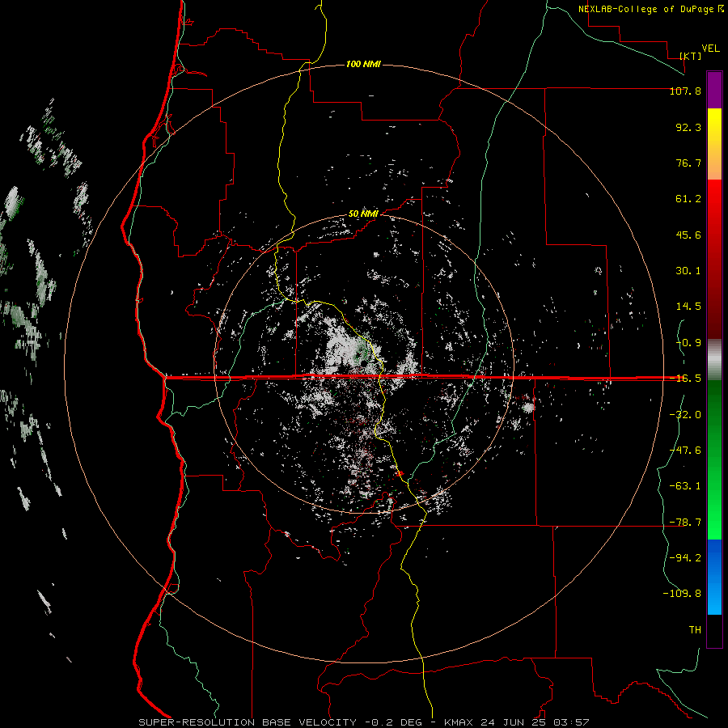728x728 pixels.
Task: Click the -32.0 velocity scale value
Action: coord(685,415)
